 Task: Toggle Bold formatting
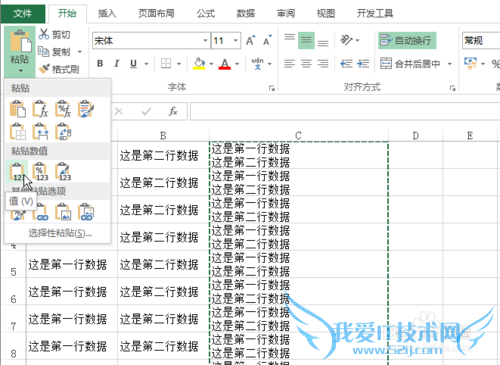click(x=100, y=63)
